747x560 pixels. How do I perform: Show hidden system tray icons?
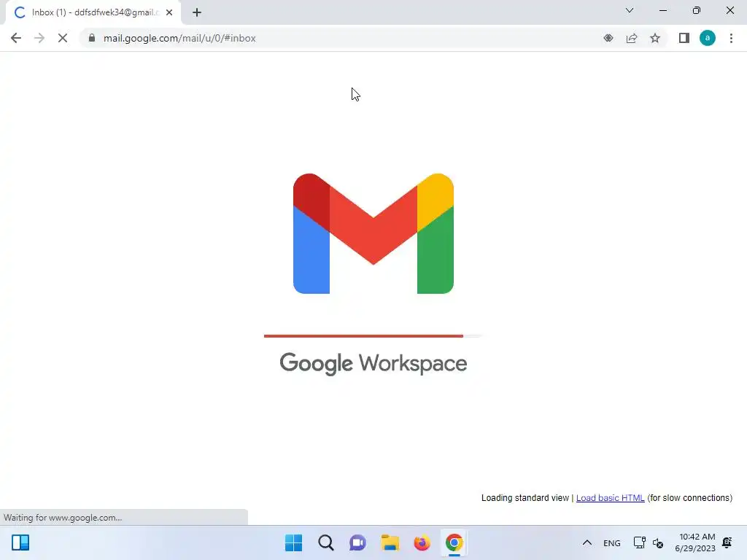(x=587, y=542)
